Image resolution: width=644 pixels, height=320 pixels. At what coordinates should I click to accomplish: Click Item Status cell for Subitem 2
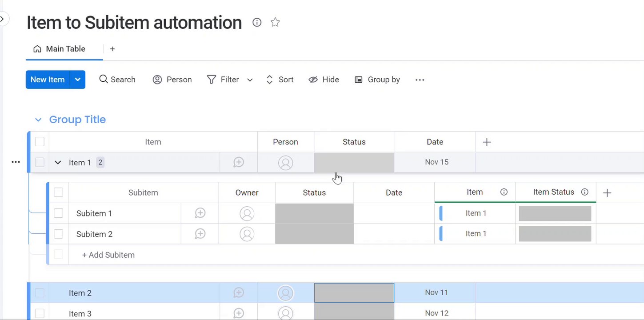click(x=555, y=234)
